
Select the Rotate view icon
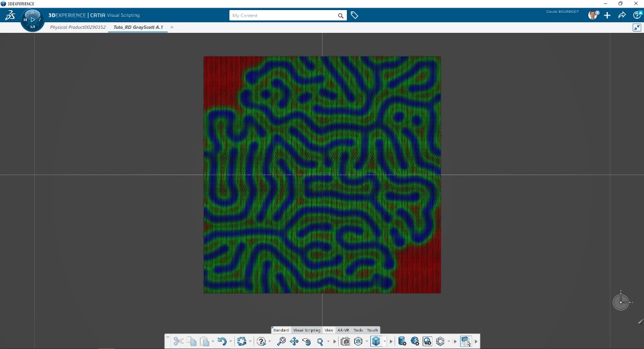click(307, 341)
